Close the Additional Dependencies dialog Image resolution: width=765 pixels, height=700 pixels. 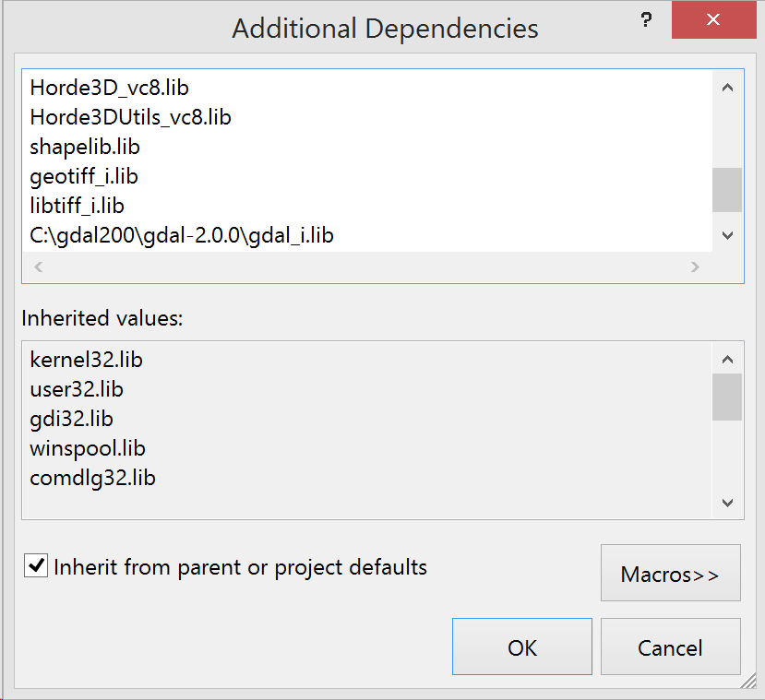point(714,20)
